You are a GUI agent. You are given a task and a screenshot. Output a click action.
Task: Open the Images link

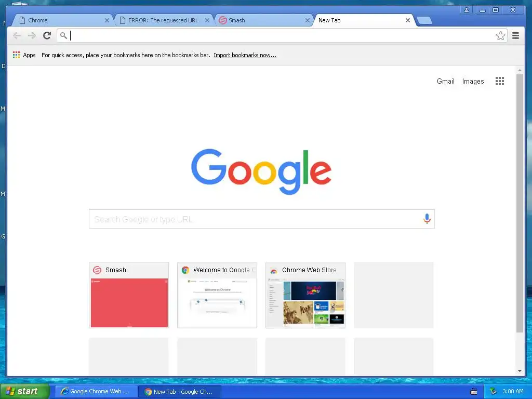click(x=473, y=81)
